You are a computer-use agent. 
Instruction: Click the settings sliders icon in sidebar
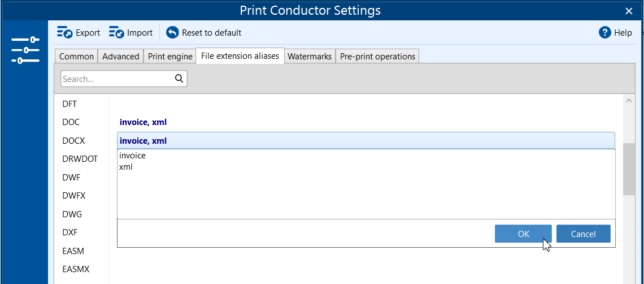point(25,50)
